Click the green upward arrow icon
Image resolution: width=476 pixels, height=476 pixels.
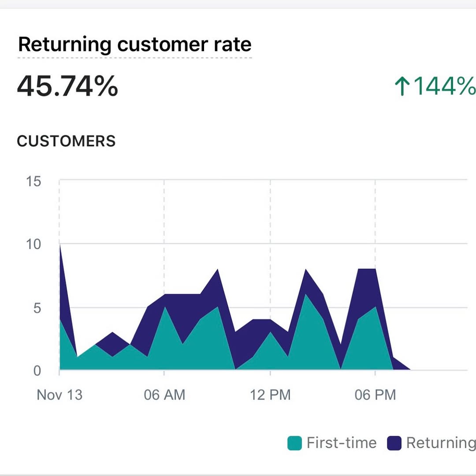[x=402, y=86]
